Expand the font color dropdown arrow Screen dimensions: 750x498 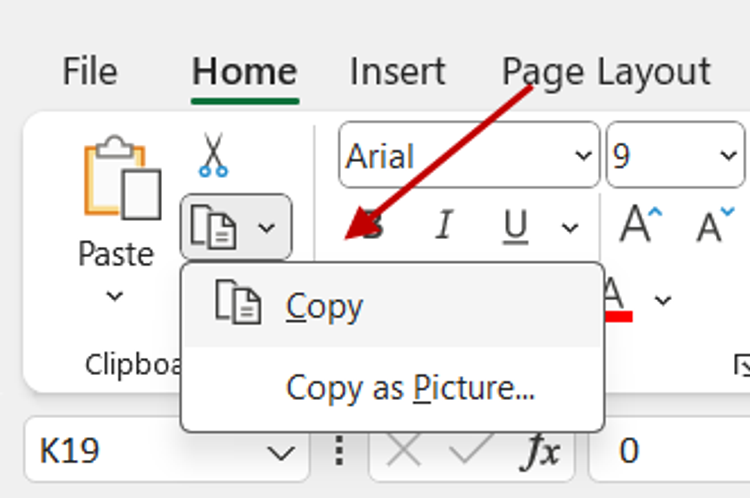pyautogui.click(x=662, y=300)
